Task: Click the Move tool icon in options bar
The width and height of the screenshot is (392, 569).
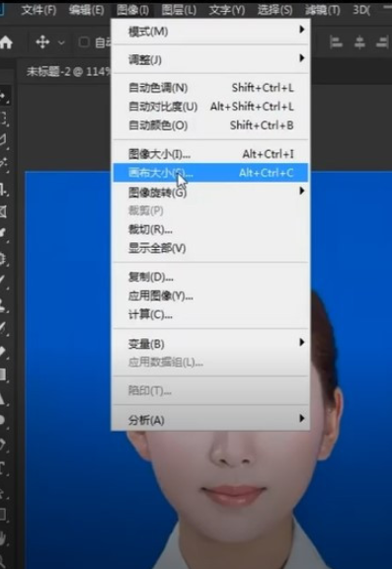Action: (x=42, y=42)
